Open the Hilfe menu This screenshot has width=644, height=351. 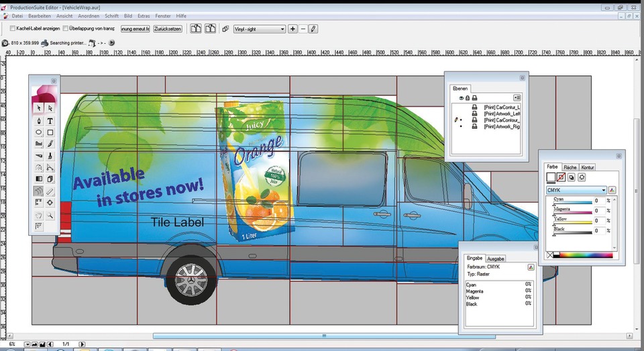coord(181,16)
